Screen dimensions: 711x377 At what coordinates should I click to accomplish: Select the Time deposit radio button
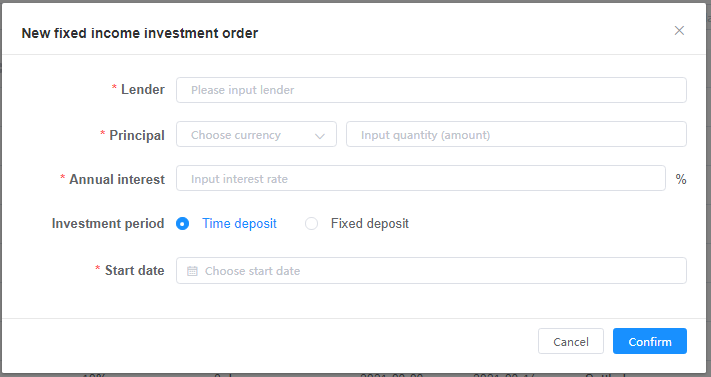pos(182,224)
